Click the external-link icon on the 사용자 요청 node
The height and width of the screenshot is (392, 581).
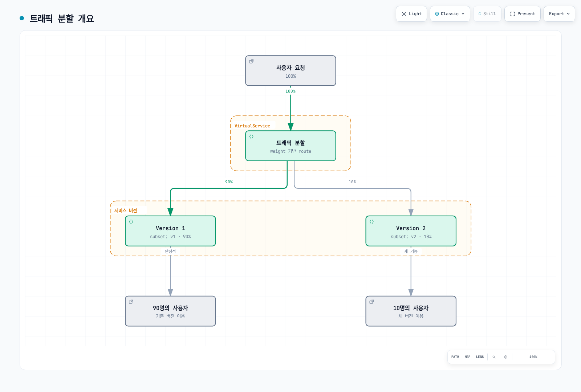coord(251,61)
